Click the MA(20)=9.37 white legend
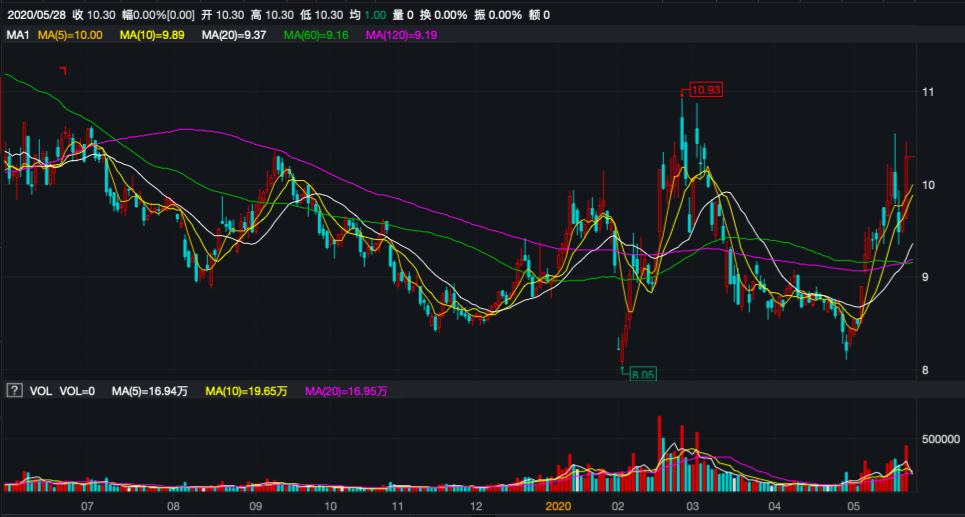 pyautogui.click(x=234, y=36)
